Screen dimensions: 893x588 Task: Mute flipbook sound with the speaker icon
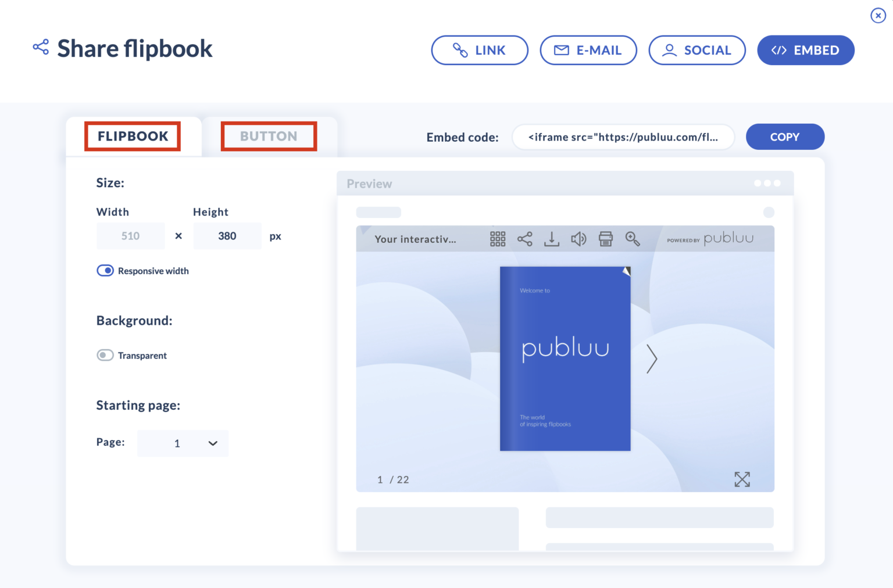578,239
